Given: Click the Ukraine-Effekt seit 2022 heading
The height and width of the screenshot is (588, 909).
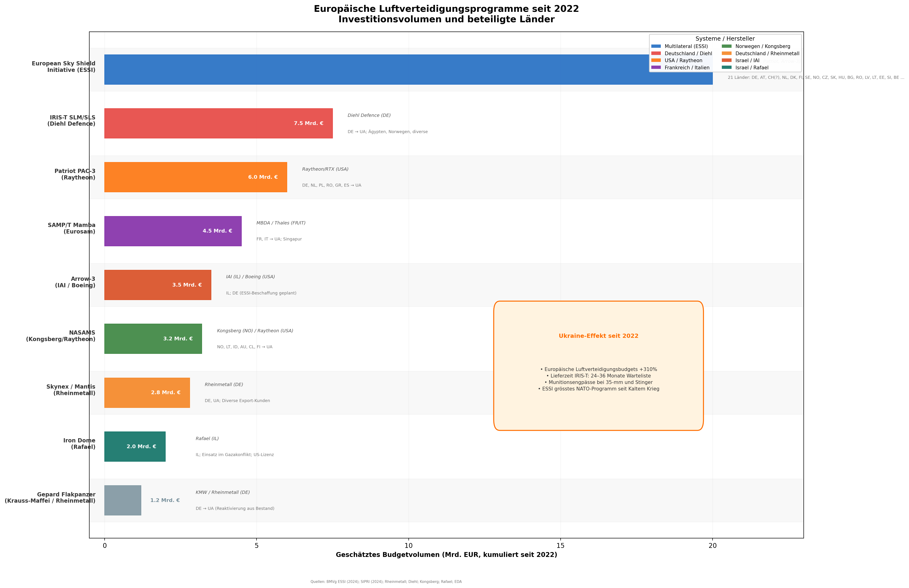Looking at the screenshot, I should (x=598, y=336).
